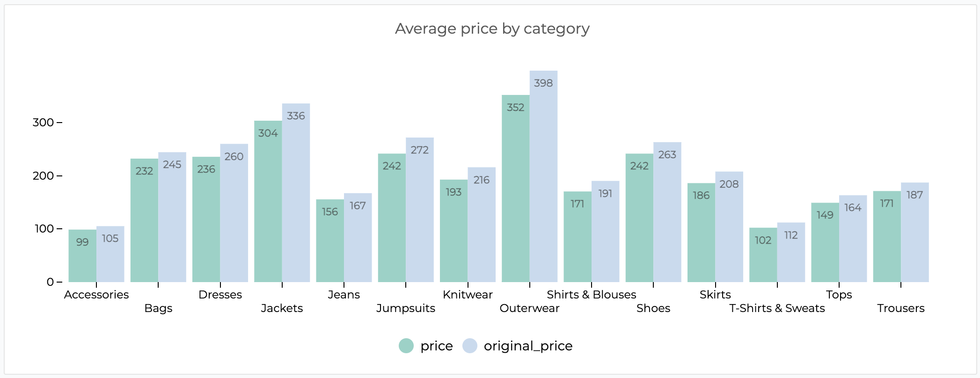Click the Knitwear price bar labeled 193
Screen dimensions: 980x378
tap(453, 232)
